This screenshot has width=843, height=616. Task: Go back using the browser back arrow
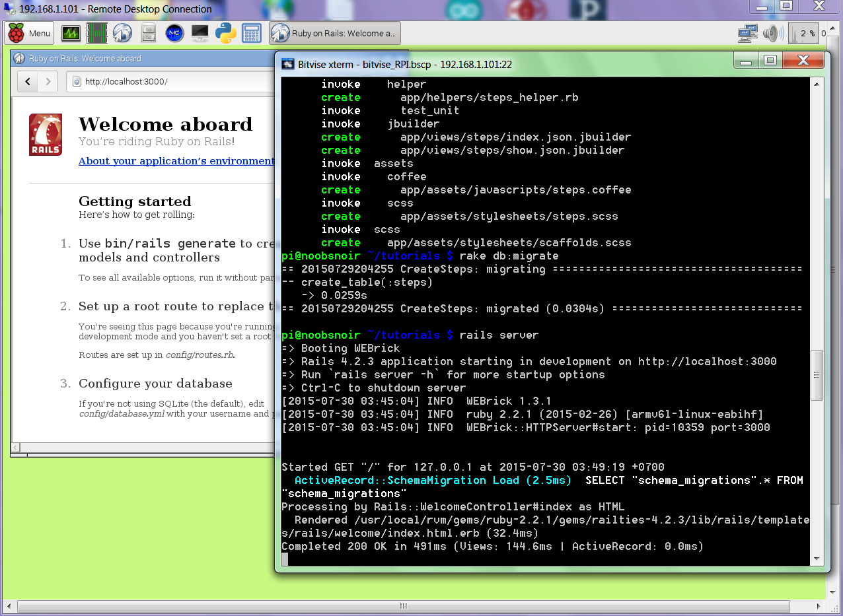point(28,82)
